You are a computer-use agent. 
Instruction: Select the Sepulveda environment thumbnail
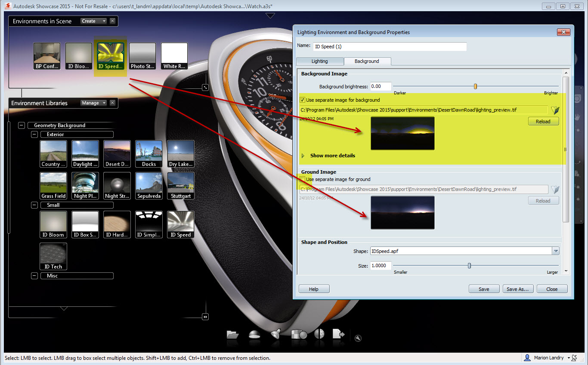tap(149, 186)
